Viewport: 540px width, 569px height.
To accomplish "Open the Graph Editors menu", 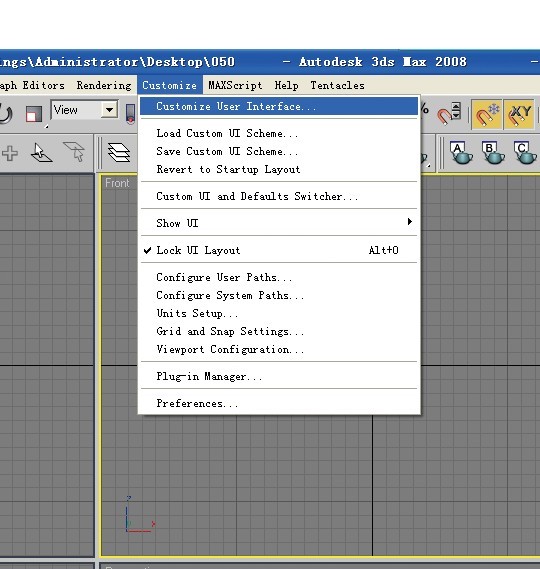I will (32, 85).
